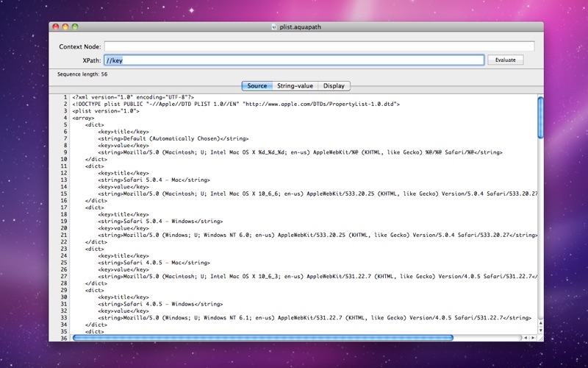Click 'Default (Automatically Chosen)' string line
Viewport: 588px width, 368px height.
173,138
